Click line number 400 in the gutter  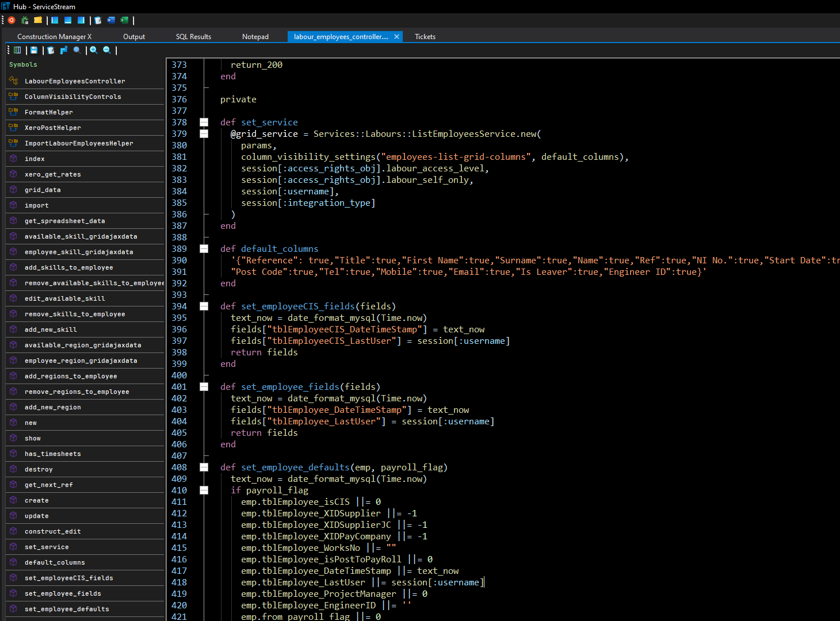coord(179,375)
